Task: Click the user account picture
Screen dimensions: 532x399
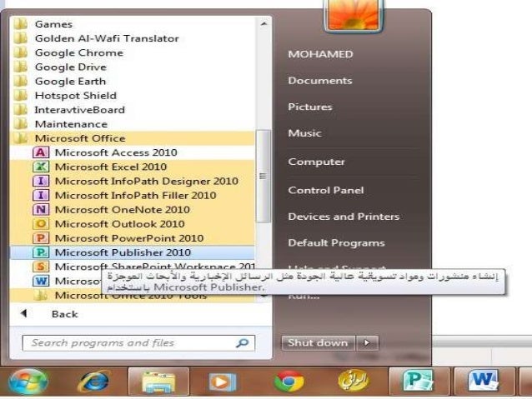Action: [x=354, y=15]
